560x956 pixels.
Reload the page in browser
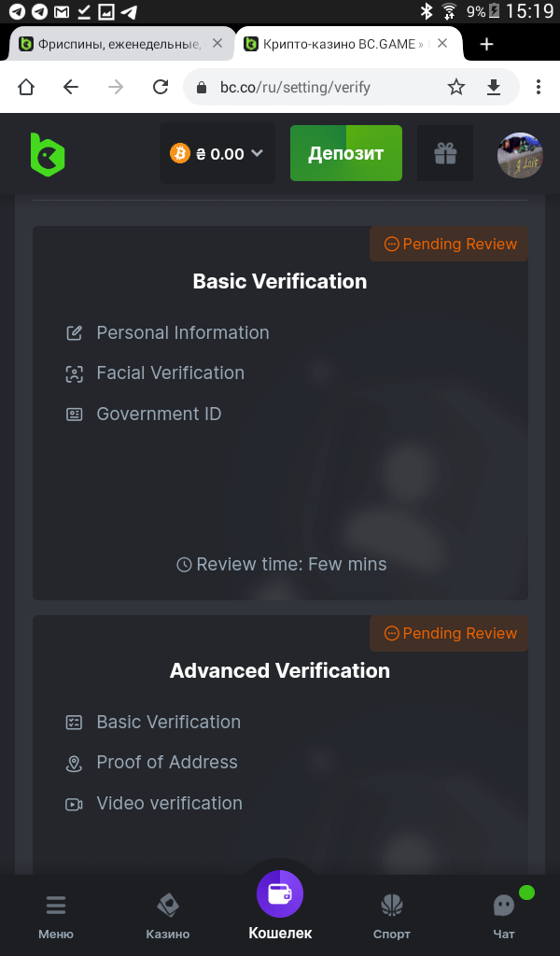click(x=161, y=88)
